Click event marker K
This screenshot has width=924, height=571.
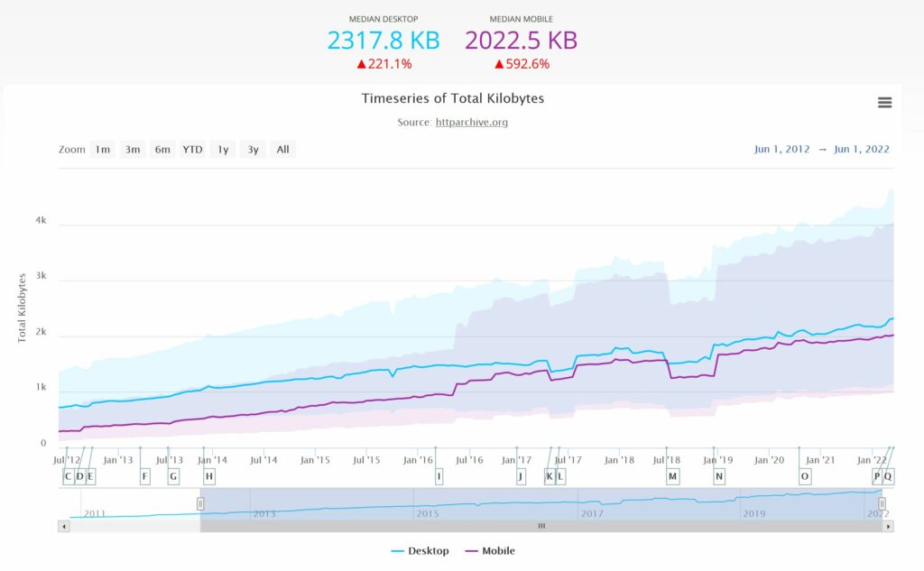coord(550,476)
